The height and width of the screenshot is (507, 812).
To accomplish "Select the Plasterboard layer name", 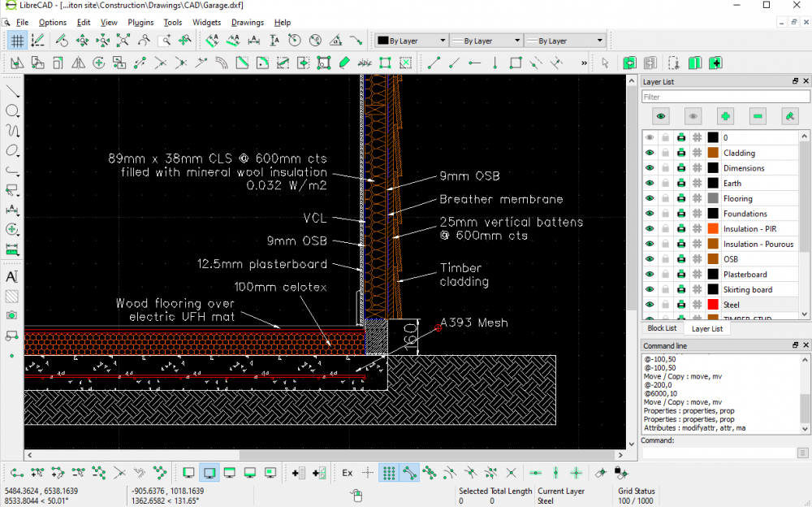I will 745,275.
